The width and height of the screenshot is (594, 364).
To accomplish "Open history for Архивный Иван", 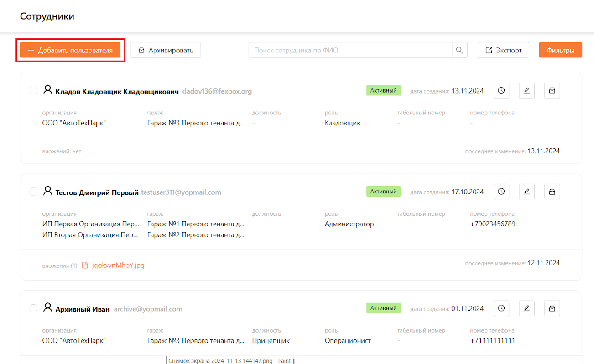I will click(x=501, y=309).
